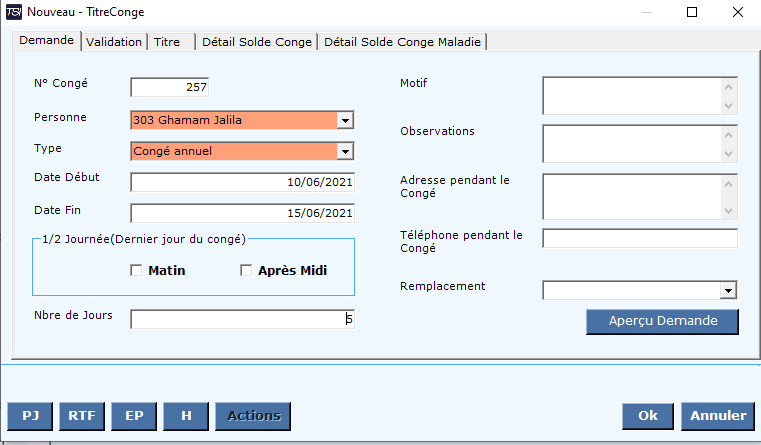Screen dimensions: 761x445
Task: Click the EP button
Action: point(134,416)
